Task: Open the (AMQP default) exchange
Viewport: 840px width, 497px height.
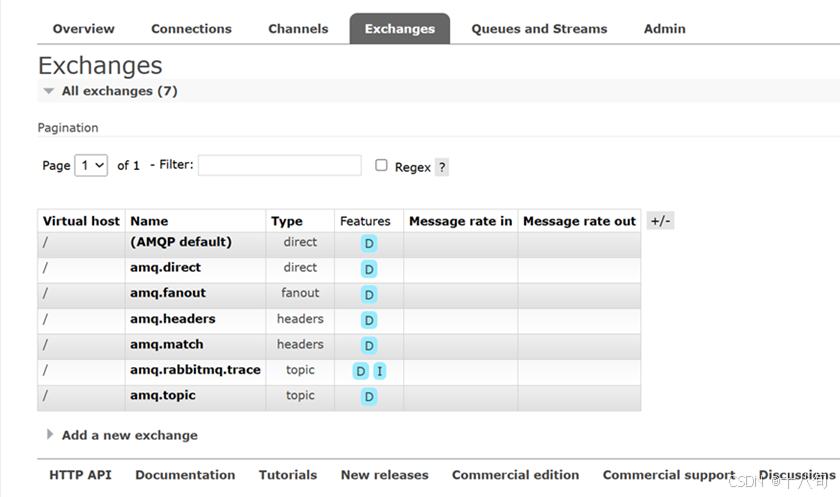Action: point(181,242)
